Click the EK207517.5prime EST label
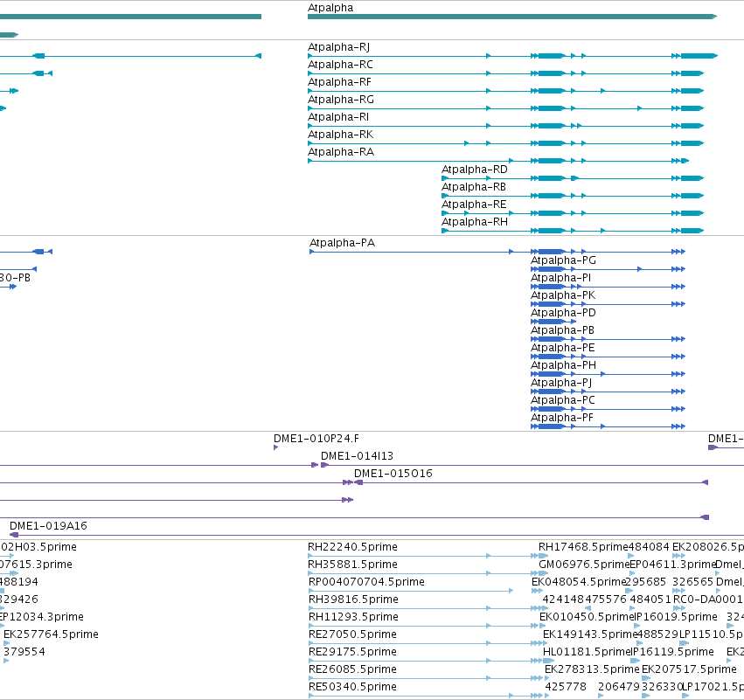Screen dimensions: 744x700 coord(689,669)
